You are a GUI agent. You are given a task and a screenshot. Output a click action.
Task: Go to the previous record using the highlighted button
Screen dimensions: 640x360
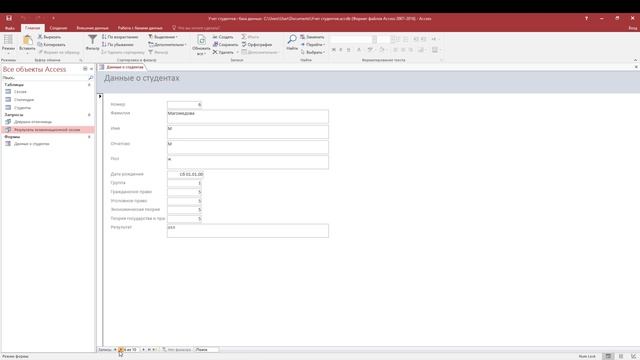[x=120, y=350]
